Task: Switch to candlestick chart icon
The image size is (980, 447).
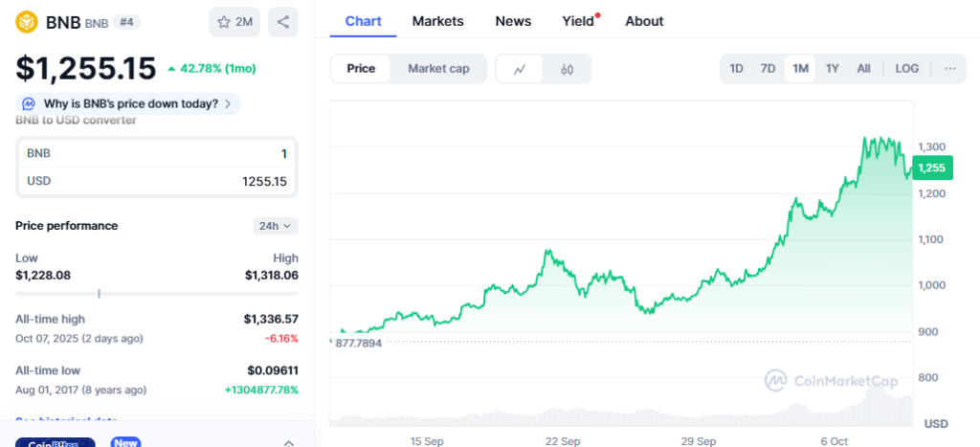Action: click(x=567, y=68)
